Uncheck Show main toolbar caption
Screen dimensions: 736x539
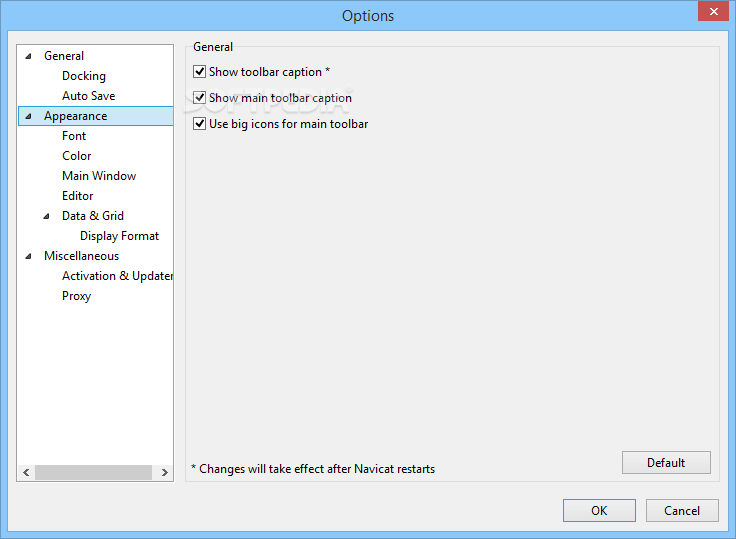click(x=200, y=98)
